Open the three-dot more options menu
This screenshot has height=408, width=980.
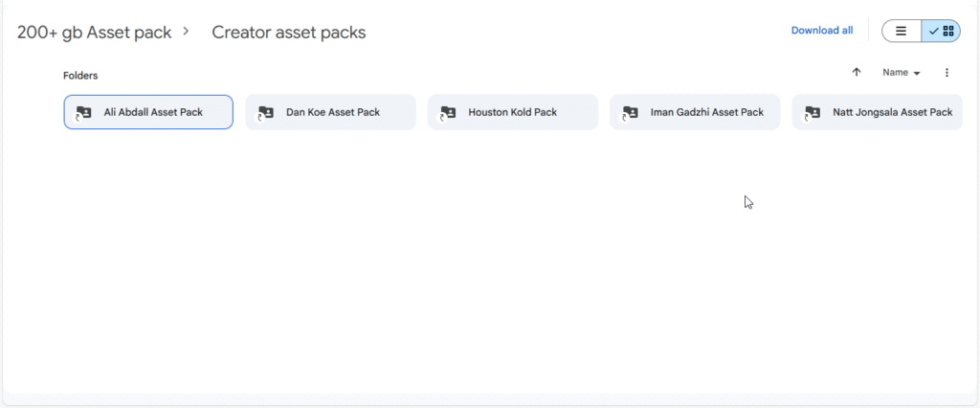[x=947, y=73]
